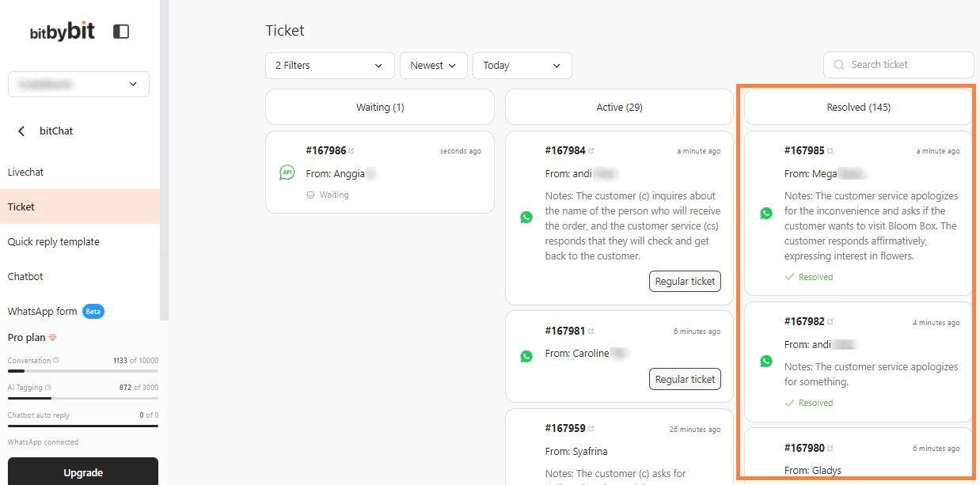The height and width of the screenshot is (485, 980).
Task: Open external link icon for ticket #167984
Action: coord(591,151)
